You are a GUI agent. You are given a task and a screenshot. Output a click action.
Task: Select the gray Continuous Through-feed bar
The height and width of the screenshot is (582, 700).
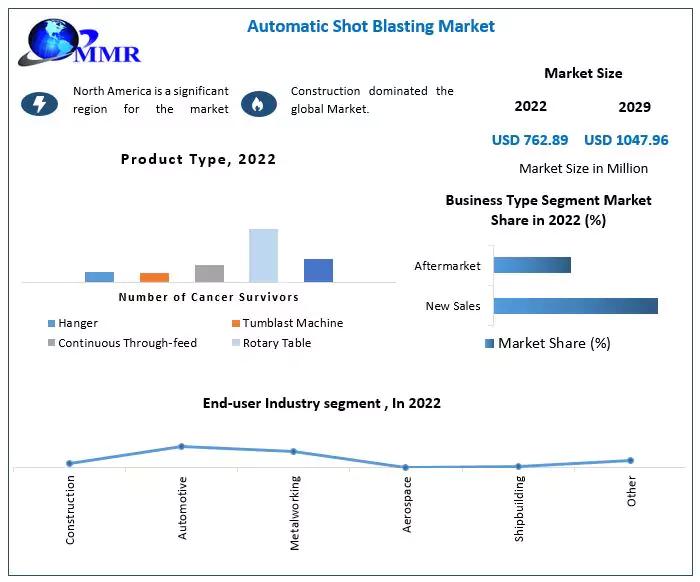coord(209,274)
